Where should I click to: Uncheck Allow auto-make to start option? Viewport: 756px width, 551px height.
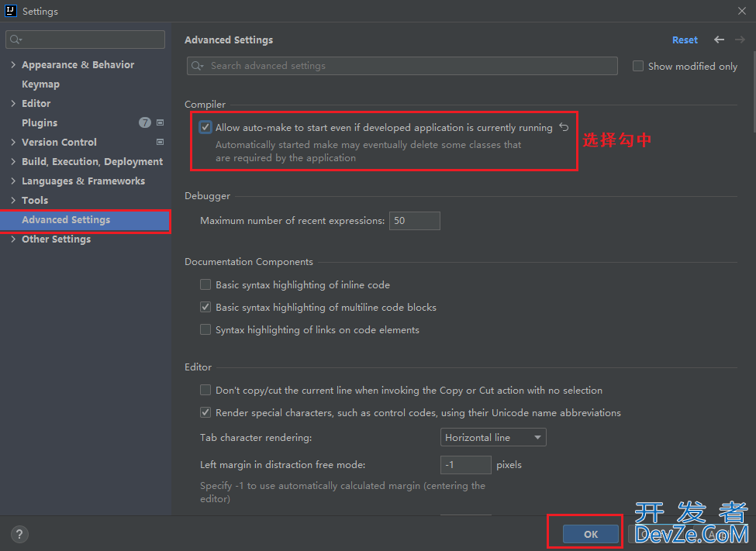click(x=205, y=127)
